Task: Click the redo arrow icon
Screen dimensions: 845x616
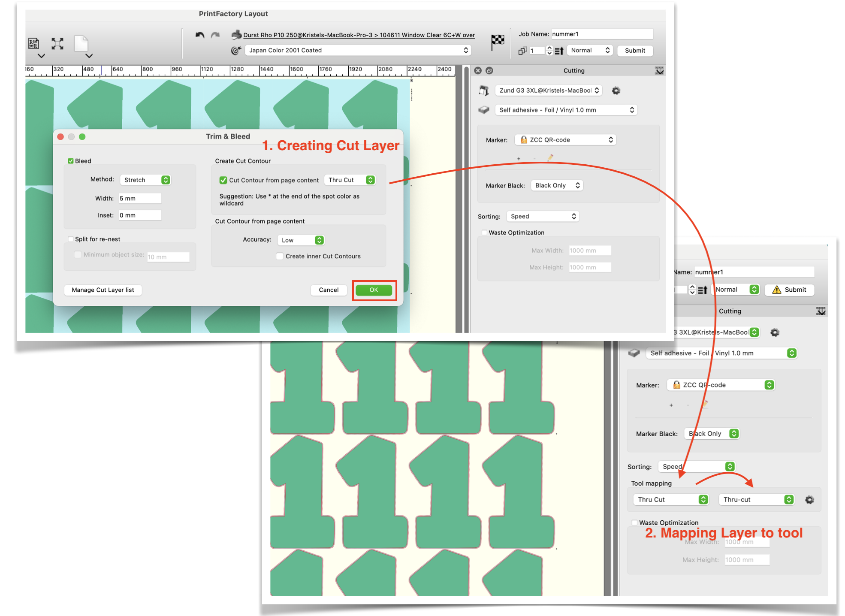Action: pos(215,35)
